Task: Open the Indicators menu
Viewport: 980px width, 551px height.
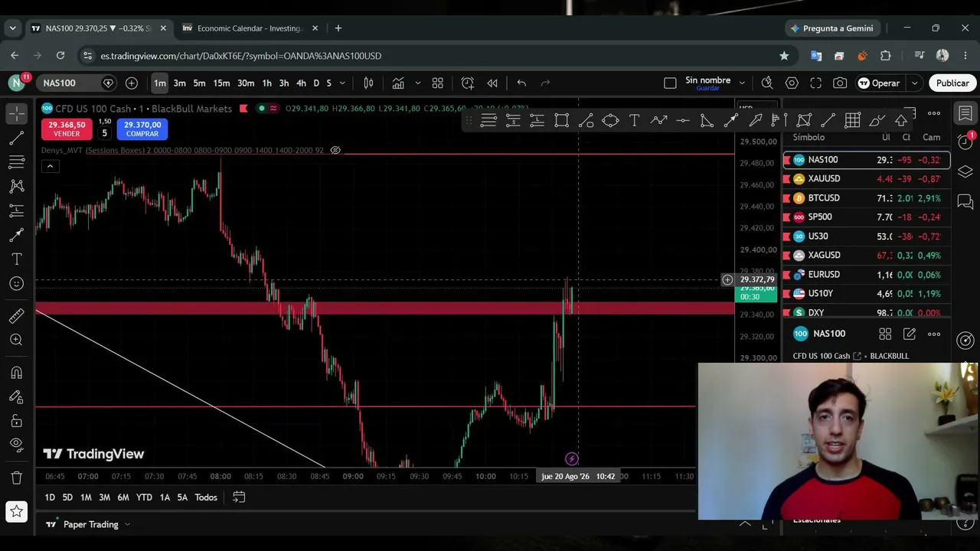Action: (398, 83)
